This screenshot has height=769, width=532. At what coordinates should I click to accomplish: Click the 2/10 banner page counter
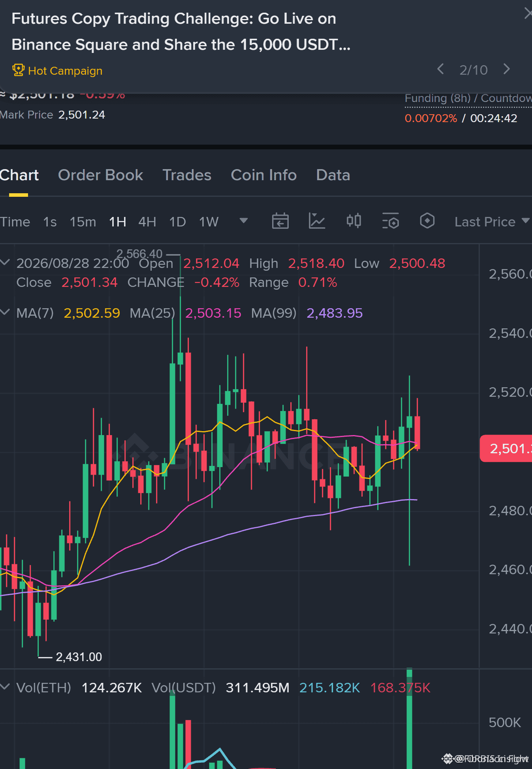pyautogui.click(x=474, y=70)
